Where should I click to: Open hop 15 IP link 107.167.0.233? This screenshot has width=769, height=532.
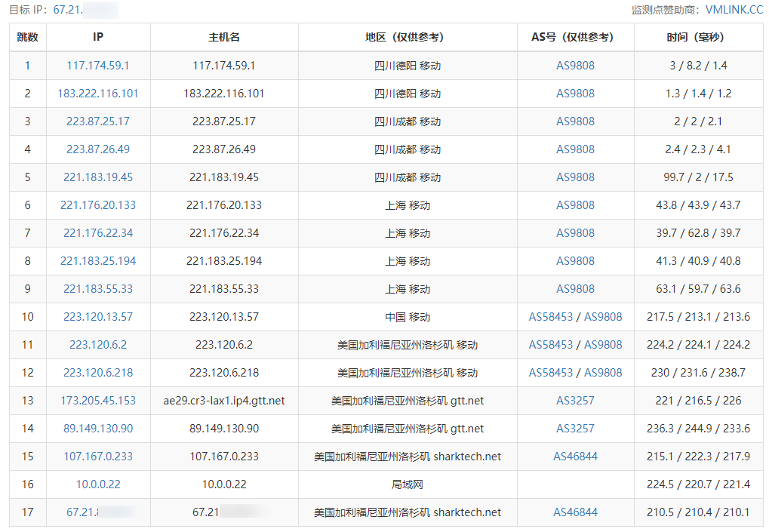[x=98, y=457]
